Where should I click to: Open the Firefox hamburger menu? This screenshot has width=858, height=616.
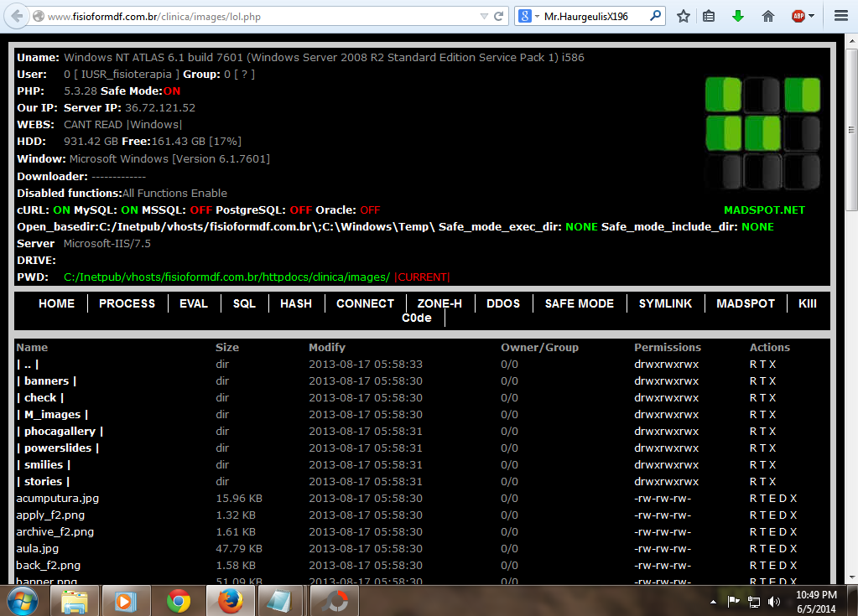tap(840, 15)
